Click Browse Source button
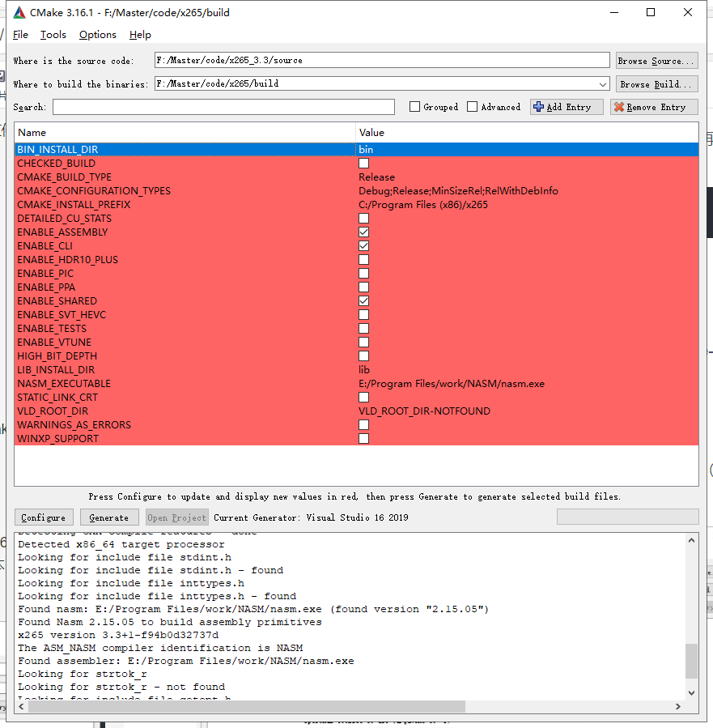Image resolution: width=713 pixels, height=728 pixels. pos(656,59)
